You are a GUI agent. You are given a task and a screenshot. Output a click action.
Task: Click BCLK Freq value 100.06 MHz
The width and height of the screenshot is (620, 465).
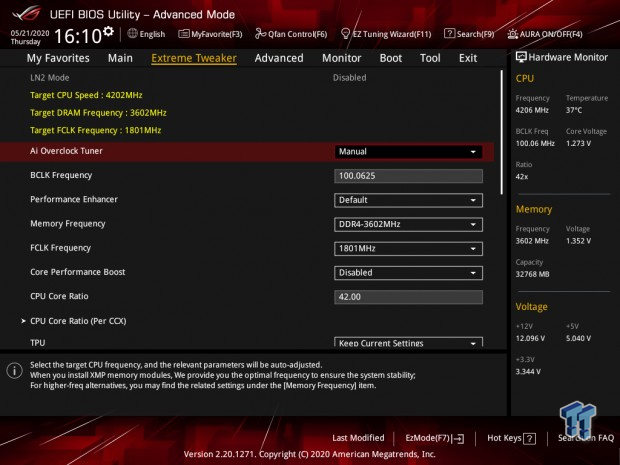pyautogui.click(x=535, y=144)
